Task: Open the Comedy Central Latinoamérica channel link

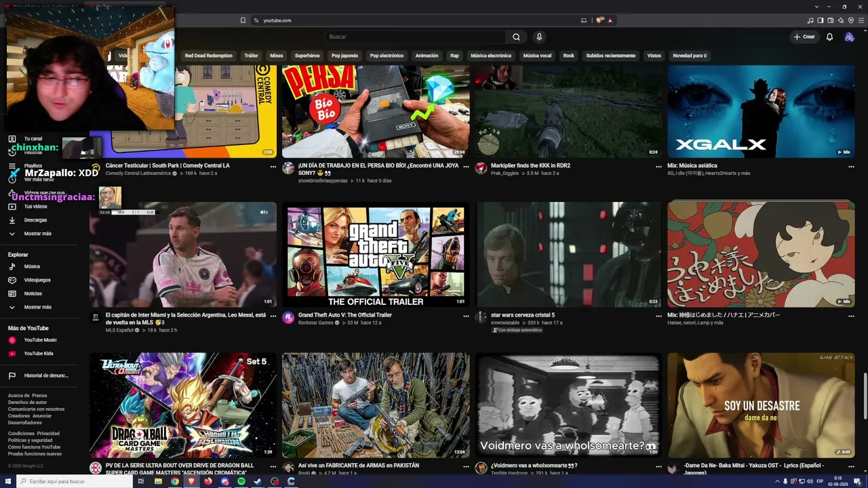Action: [x=138, y=174]
